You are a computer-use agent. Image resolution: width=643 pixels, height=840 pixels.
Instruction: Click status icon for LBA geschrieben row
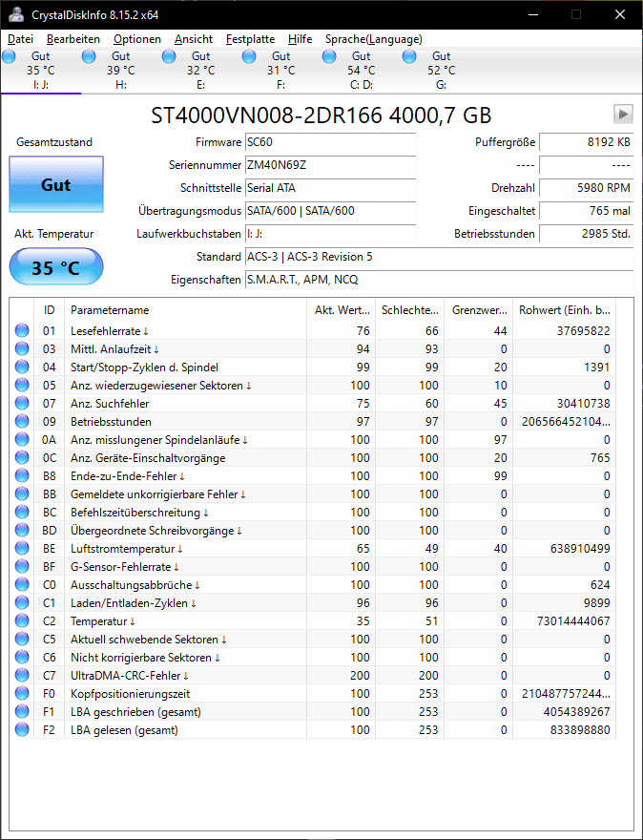(22, 712)
